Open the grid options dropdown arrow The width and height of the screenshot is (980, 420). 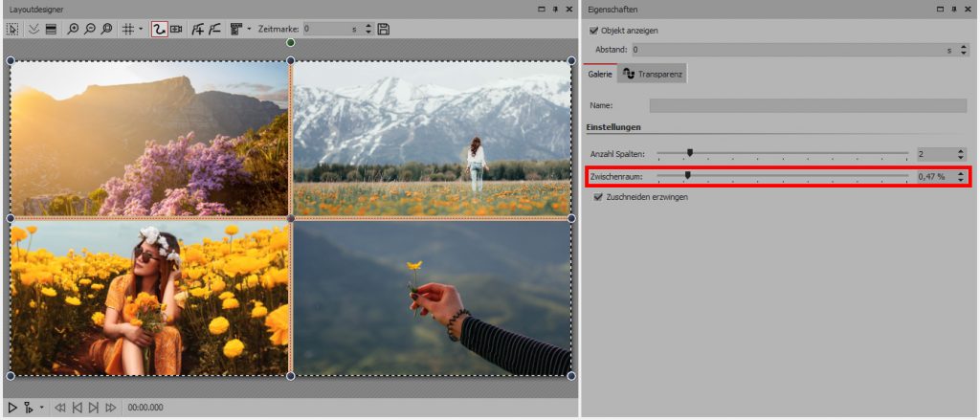pos(141,30)
